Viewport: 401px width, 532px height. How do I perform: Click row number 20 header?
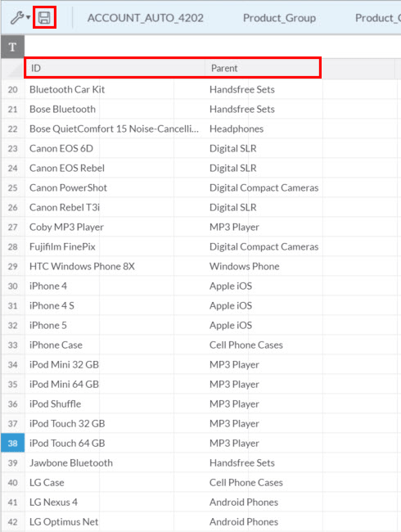click(12, 89)
